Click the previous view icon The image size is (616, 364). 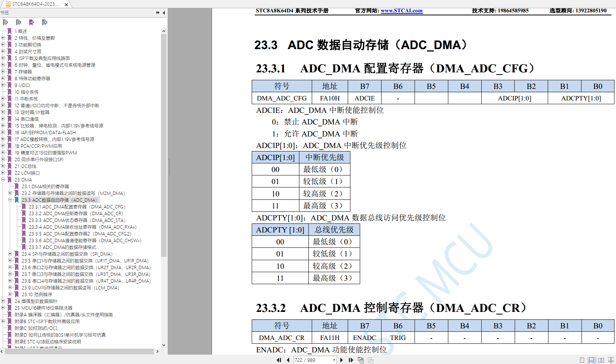pos(361,360)
